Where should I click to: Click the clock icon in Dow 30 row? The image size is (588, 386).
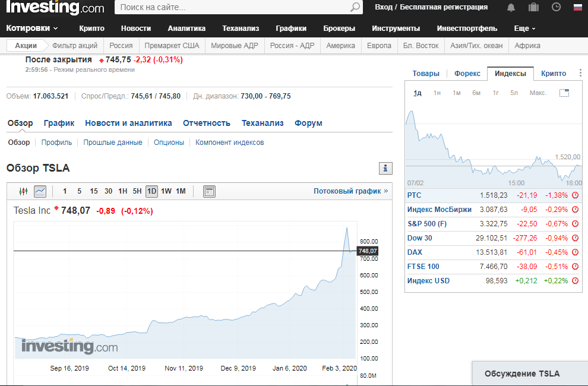pos(576,238)
